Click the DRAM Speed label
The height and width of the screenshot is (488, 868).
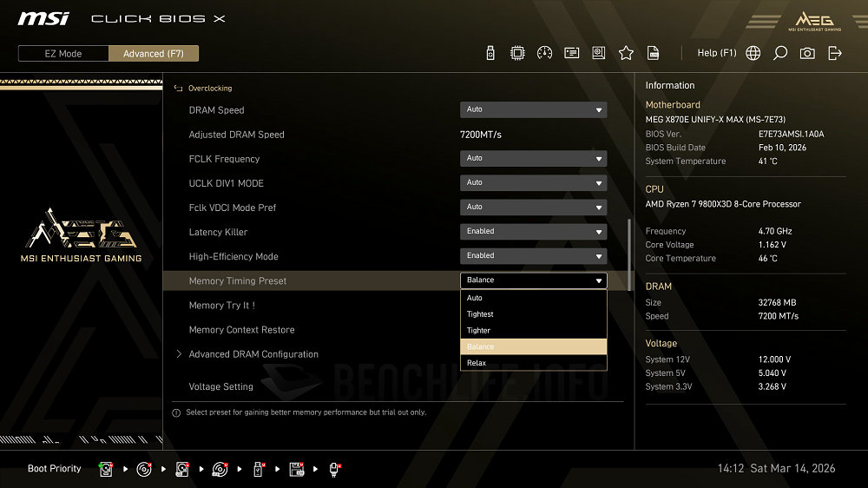point(216,110)
